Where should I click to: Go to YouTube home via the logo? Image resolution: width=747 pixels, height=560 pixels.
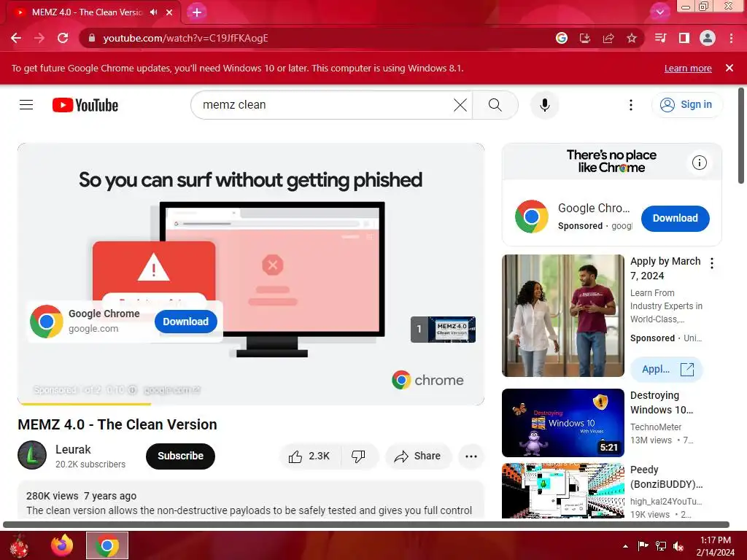[x=85, y=105]
